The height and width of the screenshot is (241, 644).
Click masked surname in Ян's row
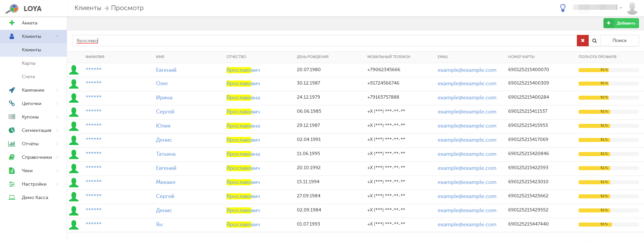(x=93, y=224)
